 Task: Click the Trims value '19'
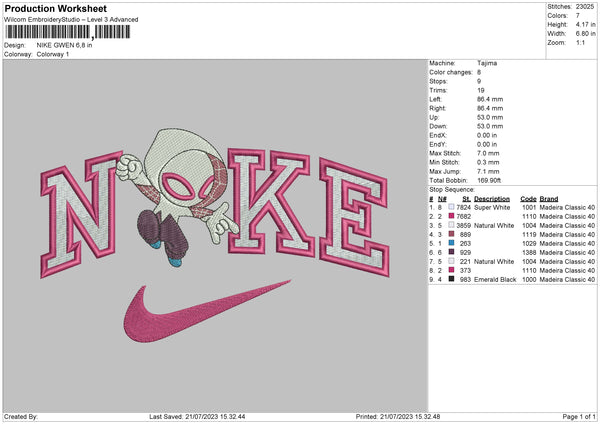[481, 90]
